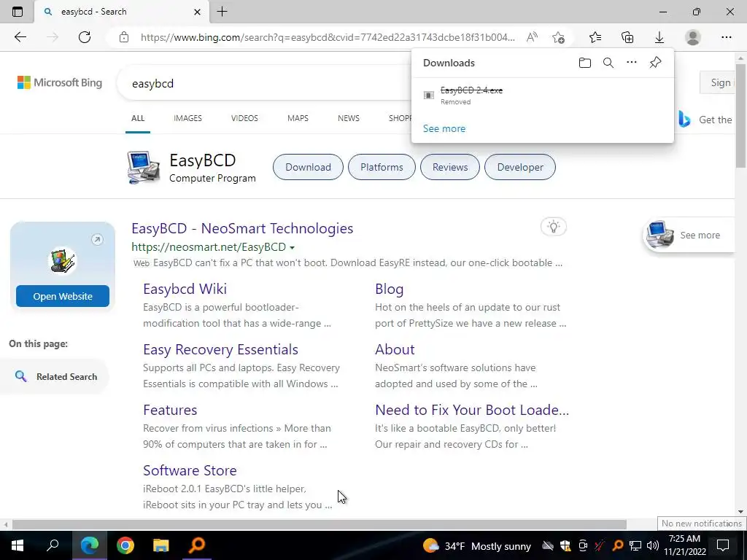Expand the neosmart.net URL dropdown arrow
The width and height of the screenshot is (747, 560).
click(x=292, y=248)
